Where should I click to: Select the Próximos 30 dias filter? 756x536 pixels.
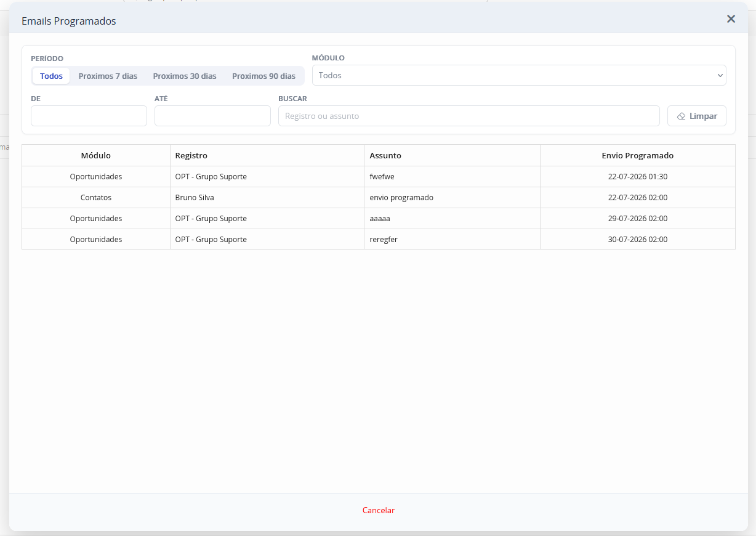coord(185,76)
